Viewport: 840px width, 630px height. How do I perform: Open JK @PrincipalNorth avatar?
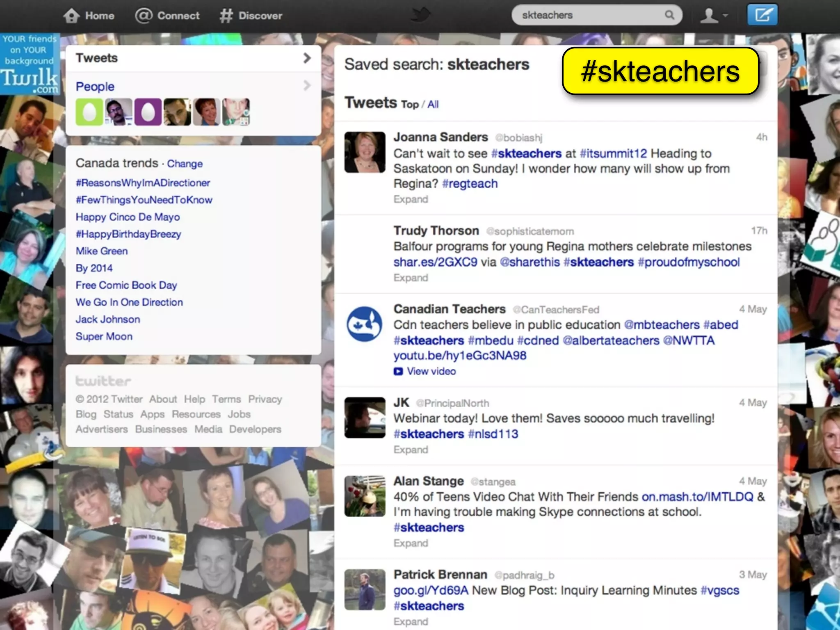click(x=365, y=418)
